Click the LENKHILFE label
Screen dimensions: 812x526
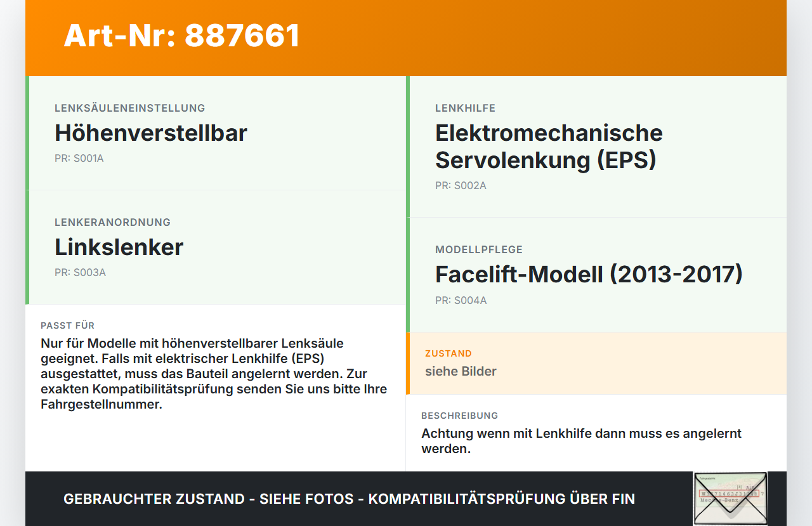tap(466, 108)
